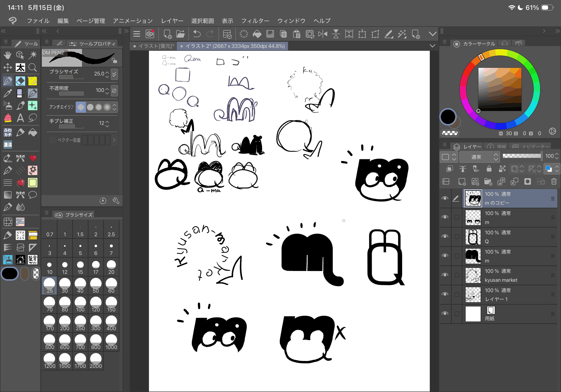Click the Flip Vertical icon
Screen dimensions: 561x392
click(x=336, y=34)
